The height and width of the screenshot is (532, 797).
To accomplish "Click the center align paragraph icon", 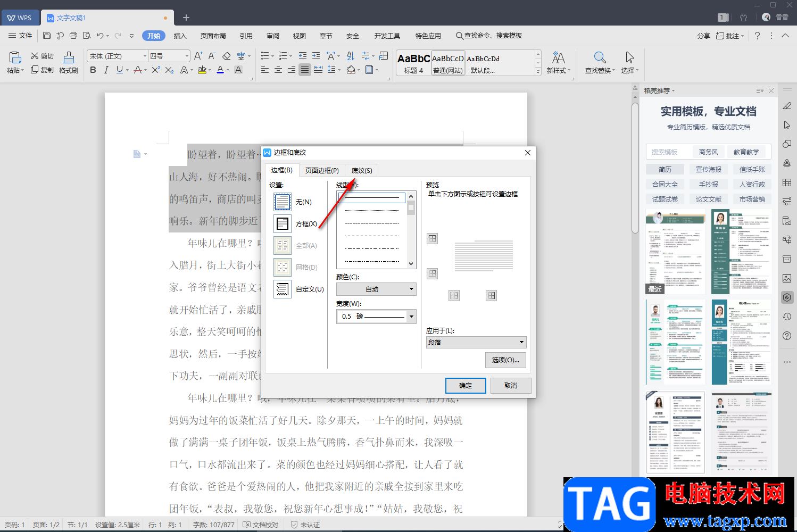I will (278, 70).
